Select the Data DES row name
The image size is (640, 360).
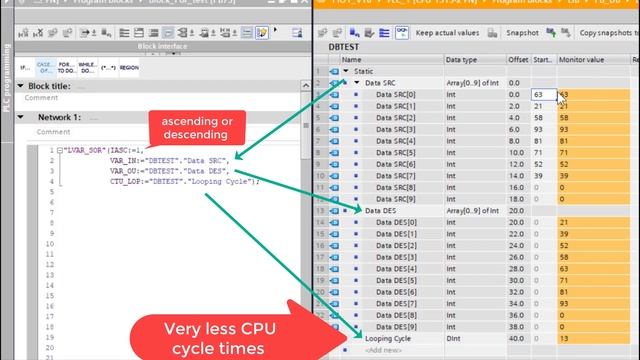(380, 211)
